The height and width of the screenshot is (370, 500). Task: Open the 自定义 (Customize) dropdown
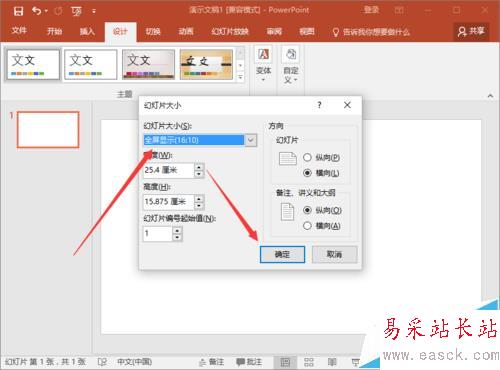(291, 65)
